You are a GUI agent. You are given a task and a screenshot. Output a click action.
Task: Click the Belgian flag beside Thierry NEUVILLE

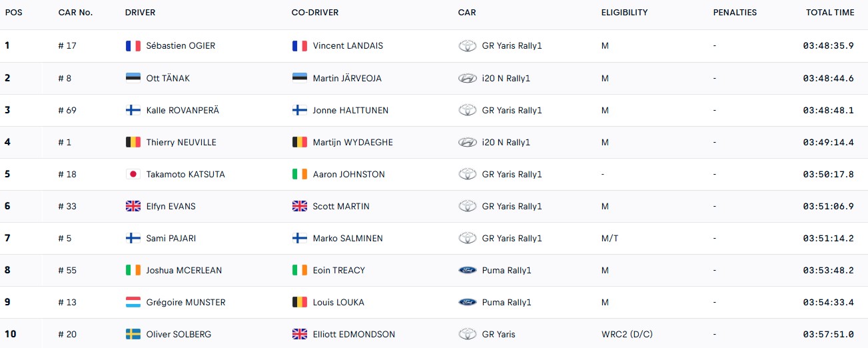(133, 142)
